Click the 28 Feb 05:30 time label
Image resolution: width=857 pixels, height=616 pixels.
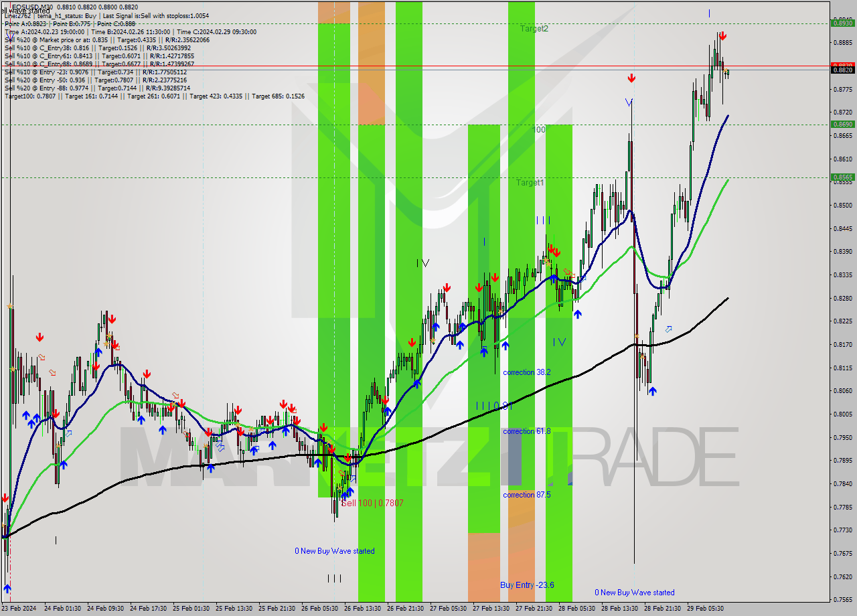(577, 609)
